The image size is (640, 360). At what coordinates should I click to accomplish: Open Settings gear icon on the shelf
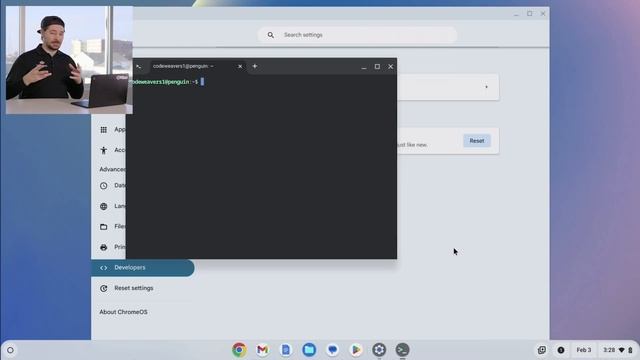pos(379,350)
